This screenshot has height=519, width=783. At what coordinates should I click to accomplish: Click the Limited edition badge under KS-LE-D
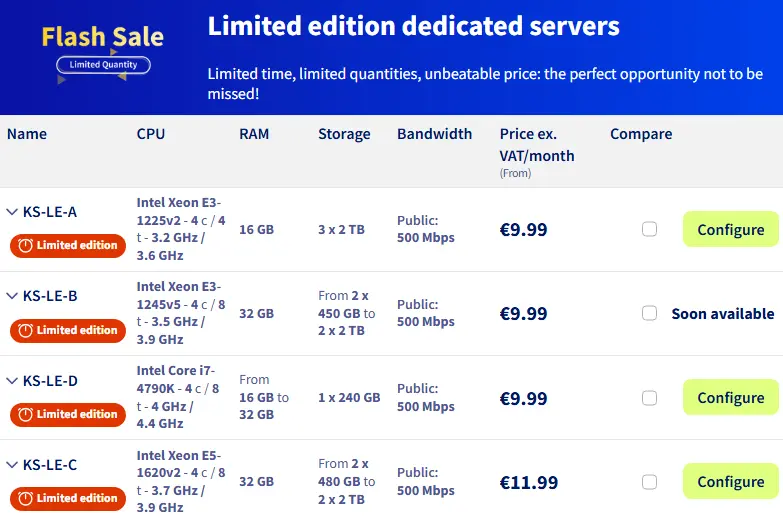click(68, 414)
